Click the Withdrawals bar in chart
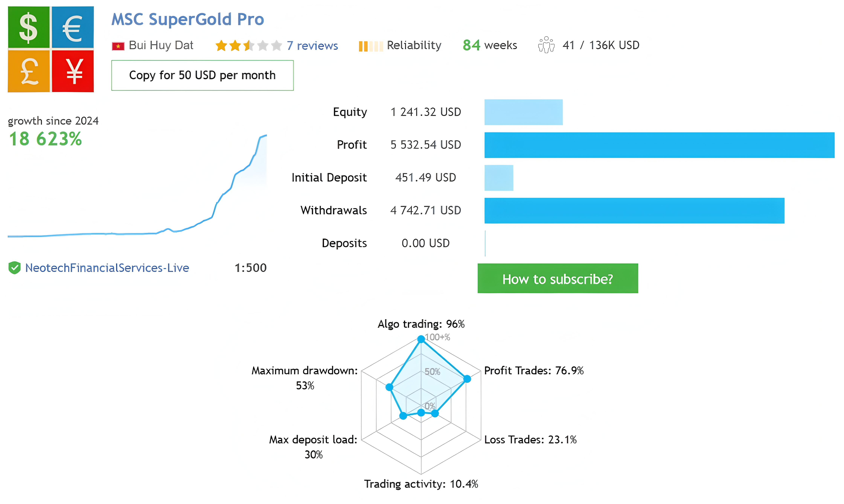 (634, 211)
